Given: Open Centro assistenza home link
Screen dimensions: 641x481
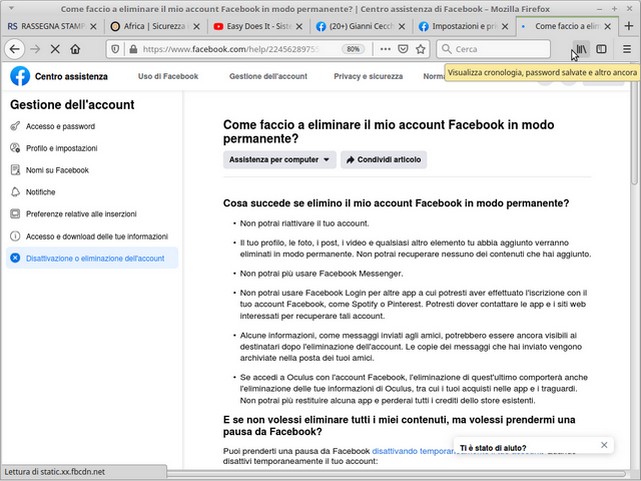Looking at the screenshot, I should [71, 76].
